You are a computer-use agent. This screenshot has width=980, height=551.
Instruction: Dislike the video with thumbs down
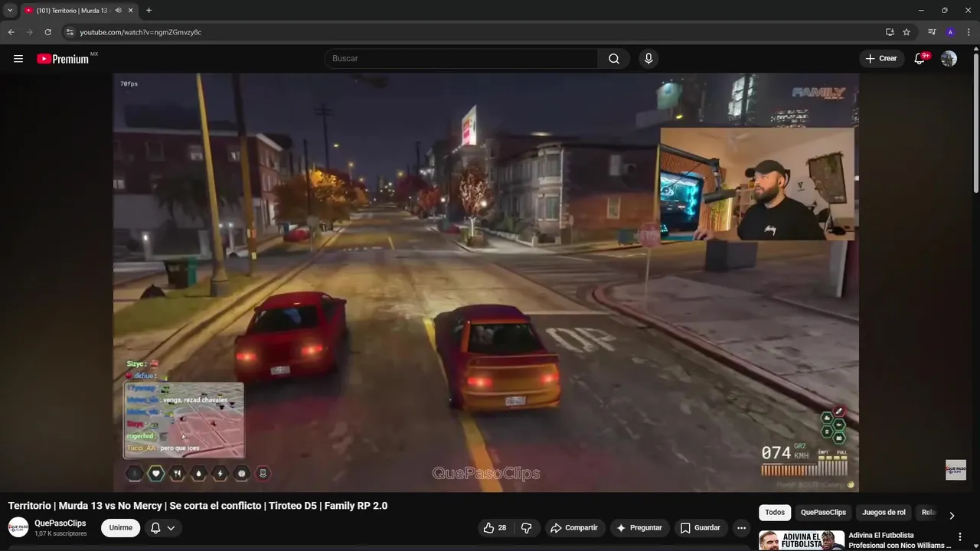coord(526,527)
